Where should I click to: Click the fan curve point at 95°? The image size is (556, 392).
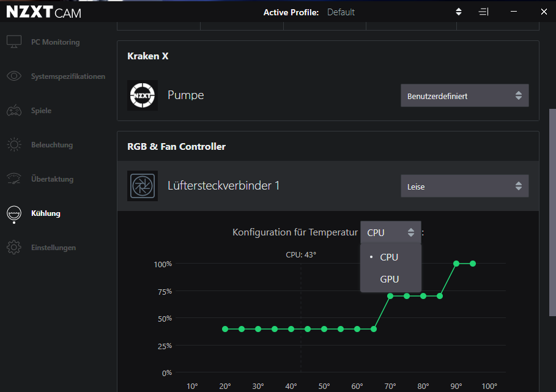click(x=473, y=264)
